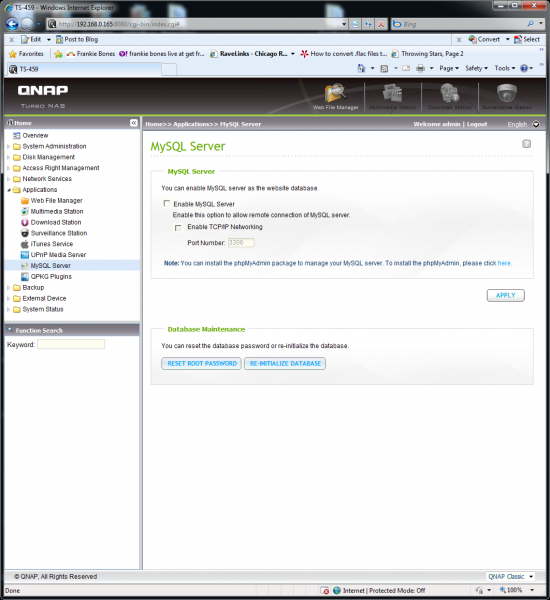The height and width of the screenshot is (600, 550).
Task: Collapse the Home sidebar panel
Action: (134, 123)
